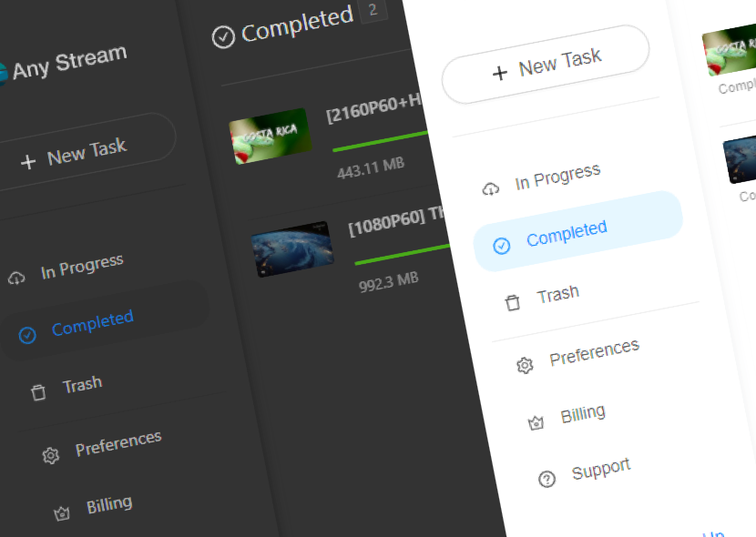Screen dimensions: 756x537
Task: Open Preferences in light sidebar
Action: pyautogui.click(x=594, y=352)
